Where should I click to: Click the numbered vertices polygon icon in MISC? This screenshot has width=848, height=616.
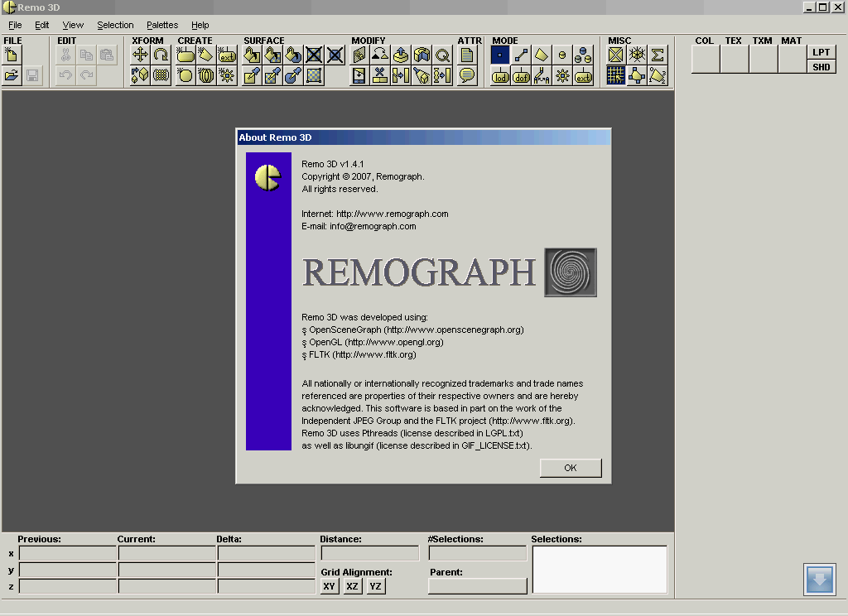[658, 75]
